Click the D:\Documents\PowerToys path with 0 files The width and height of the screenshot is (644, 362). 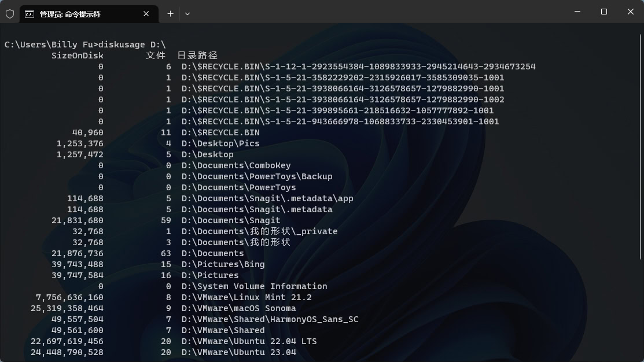[x=238, y=187]
